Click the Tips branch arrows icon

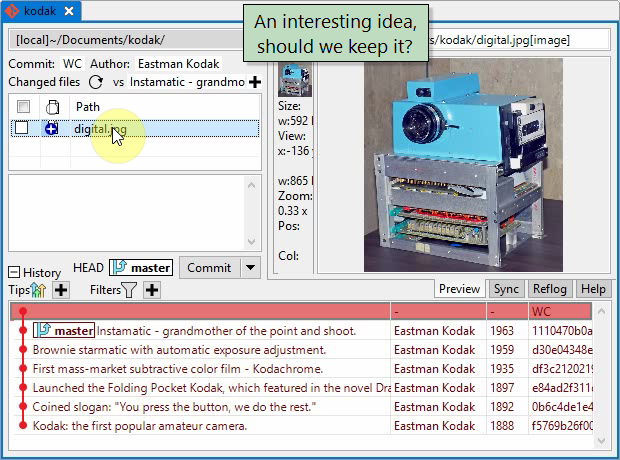coord(39,290)
